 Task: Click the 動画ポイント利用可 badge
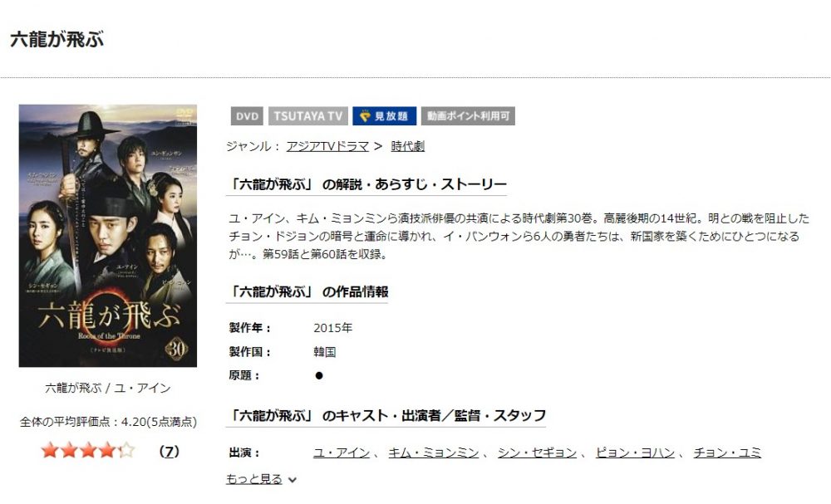click(468, 116)
